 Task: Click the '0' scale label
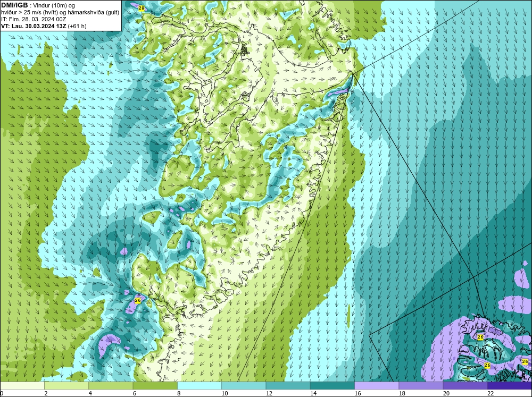(x=2, y=393)
